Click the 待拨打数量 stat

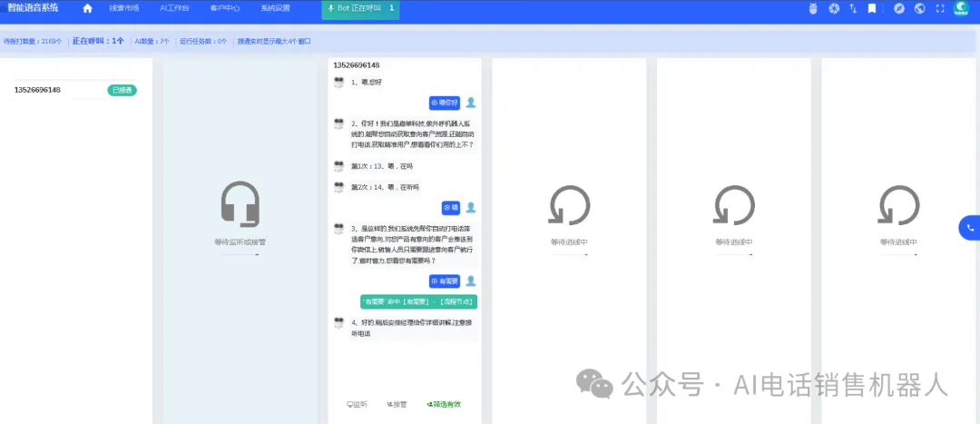point(33,42)
